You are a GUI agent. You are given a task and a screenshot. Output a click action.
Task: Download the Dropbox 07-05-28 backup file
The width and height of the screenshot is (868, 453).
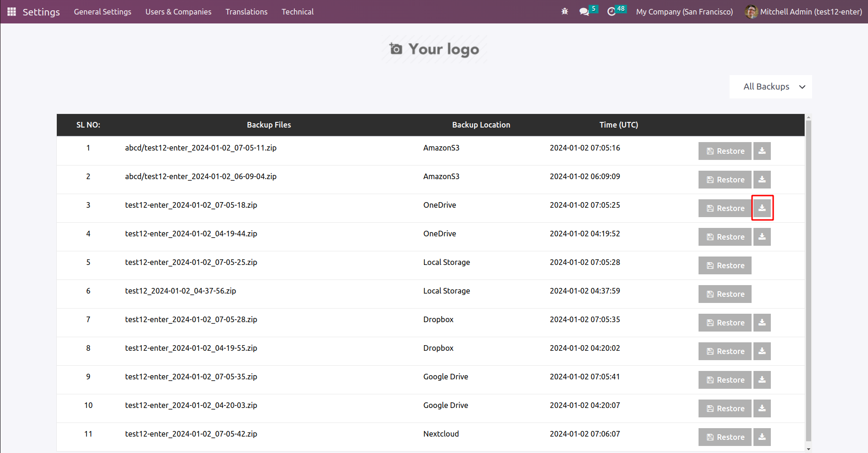point(762,323)
